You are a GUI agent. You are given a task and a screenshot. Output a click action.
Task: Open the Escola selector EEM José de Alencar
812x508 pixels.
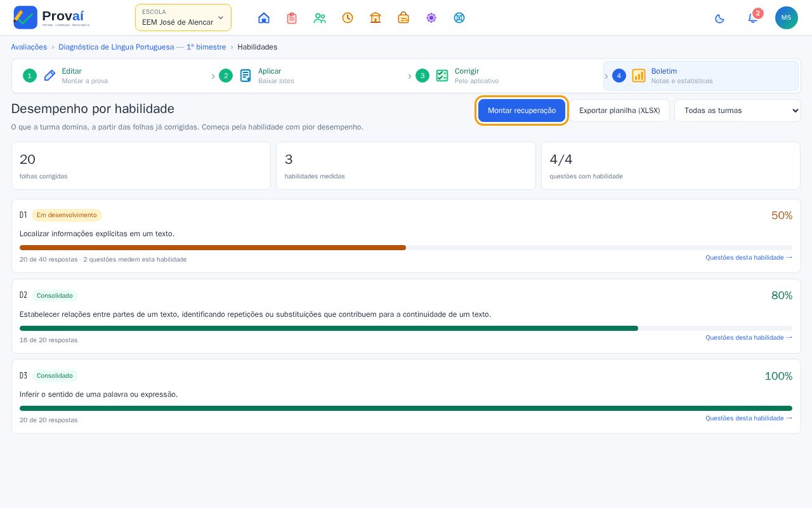183,18
